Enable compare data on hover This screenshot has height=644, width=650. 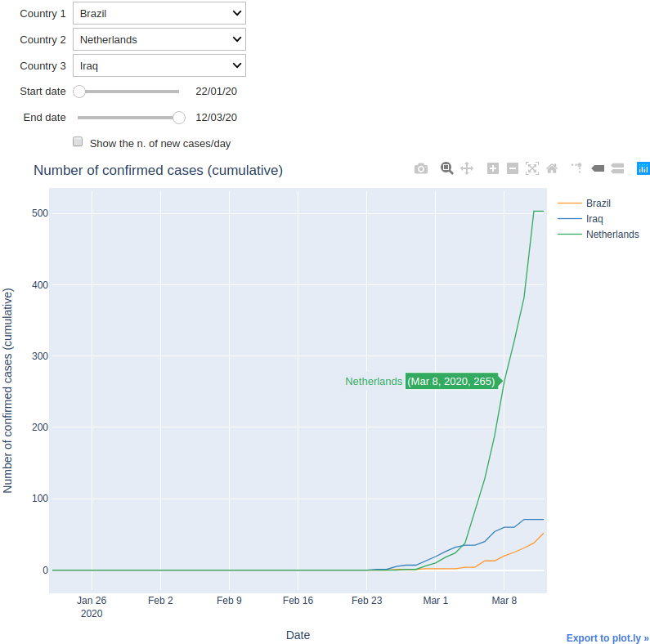click(617, 168)
